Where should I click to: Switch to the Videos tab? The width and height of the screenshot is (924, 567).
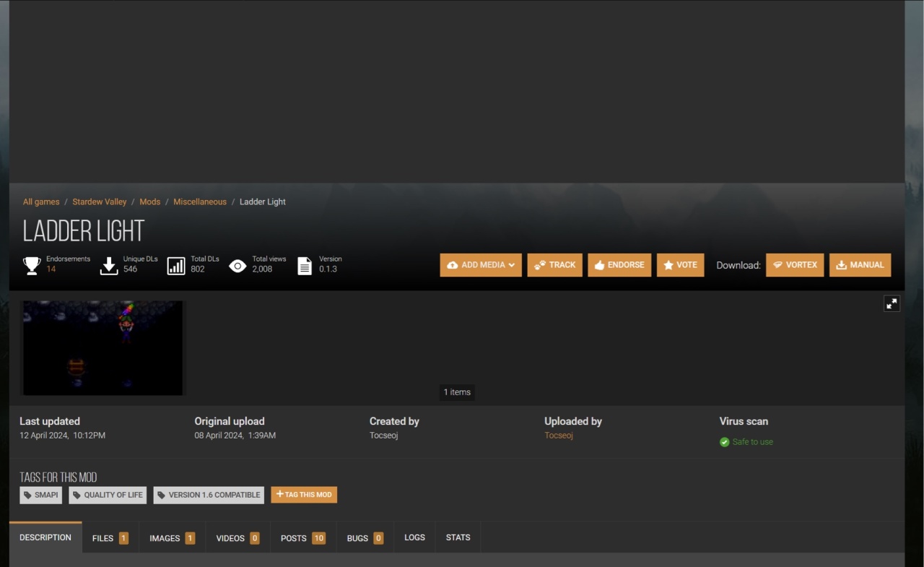click(x=237, y=538)
